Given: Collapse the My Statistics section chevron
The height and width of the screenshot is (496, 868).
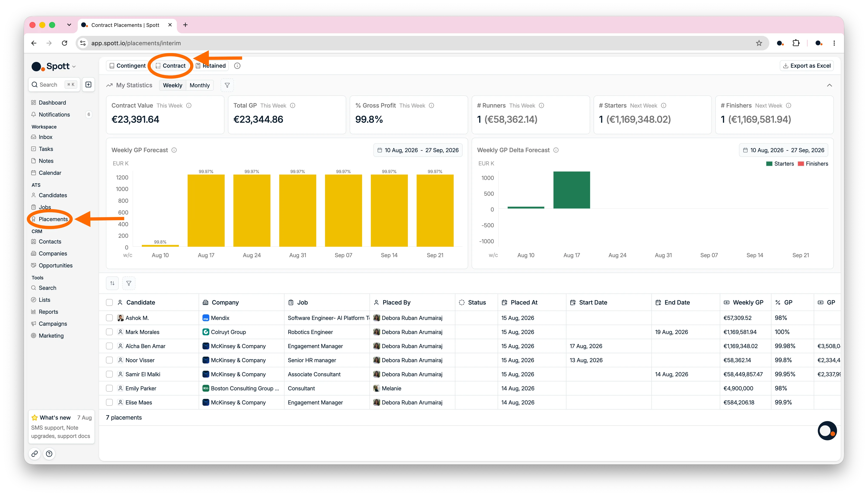Looking at the screenshot, I should pos(829,85).
